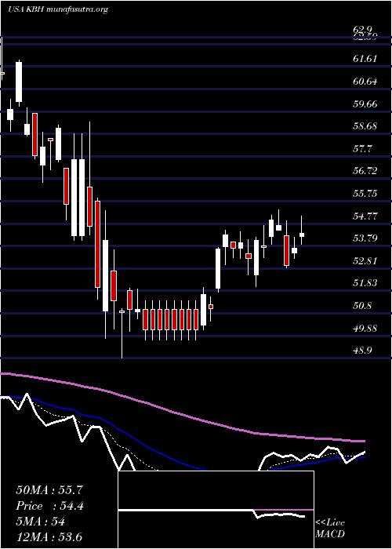The image size is (392, 549).
Task: Click the last candlestick on the chart
Action: [302, 230]
